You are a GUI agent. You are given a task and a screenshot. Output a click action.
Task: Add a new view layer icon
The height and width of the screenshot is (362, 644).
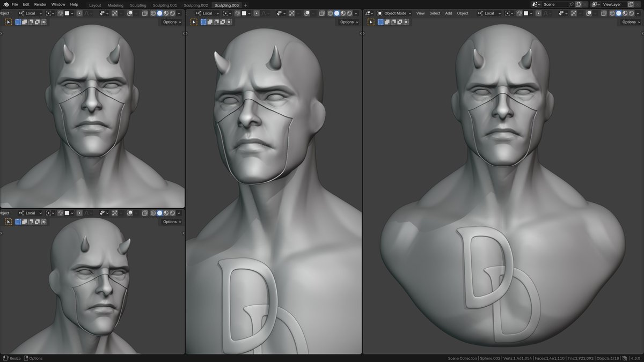pyautogui.click(x=631, y=4)
